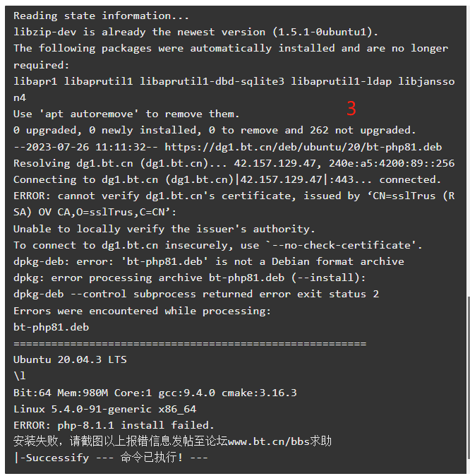Click the 'not a Debian format archive' line
The width and height of the screenshot is (470, 476).
coord(209,262)
